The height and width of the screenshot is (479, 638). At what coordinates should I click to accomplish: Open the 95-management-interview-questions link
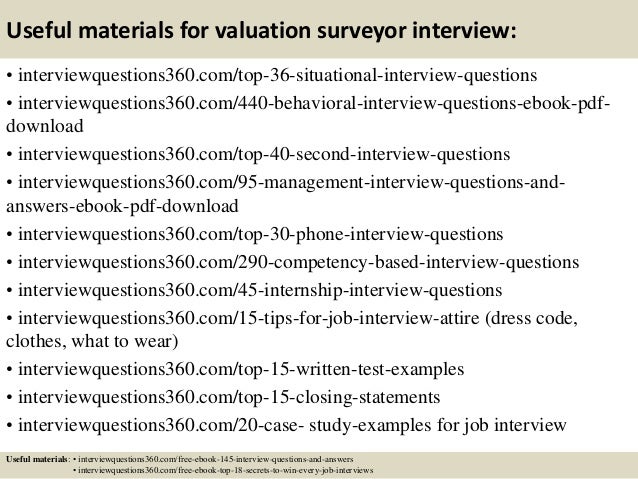tap(291, 182)
